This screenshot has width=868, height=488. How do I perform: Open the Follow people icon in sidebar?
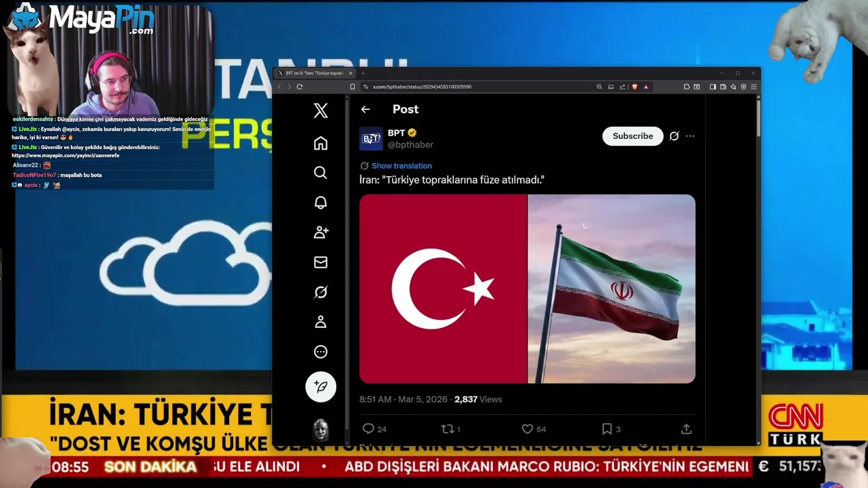click(321, 232)
